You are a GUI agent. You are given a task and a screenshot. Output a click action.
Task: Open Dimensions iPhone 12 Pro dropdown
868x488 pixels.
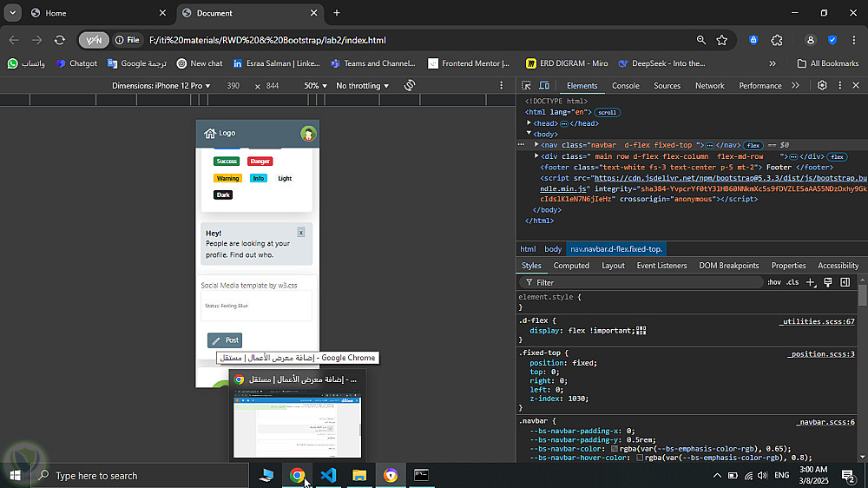pyautogui.click(x=161, y=86)
